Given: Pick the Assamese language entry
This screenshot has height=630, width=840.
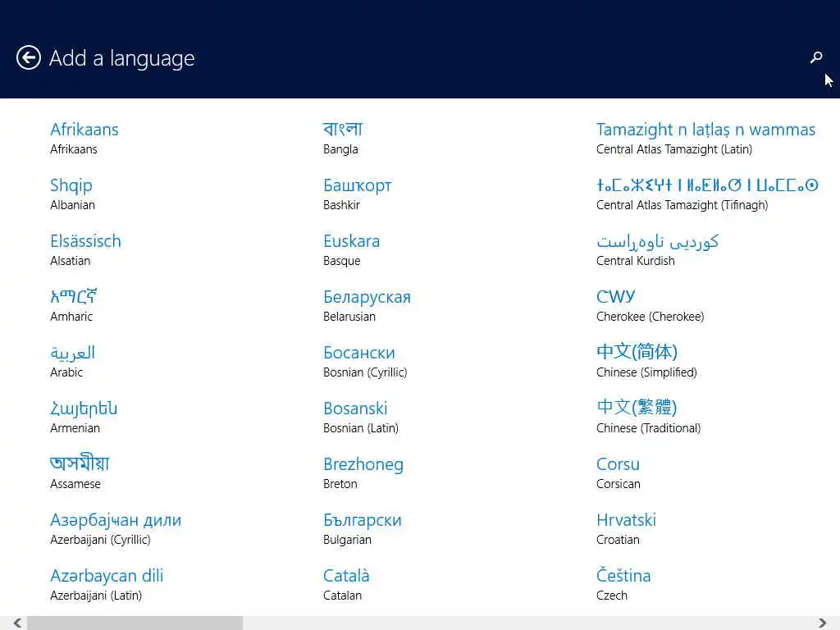Looking at the screenshot, I should [80, 472].
